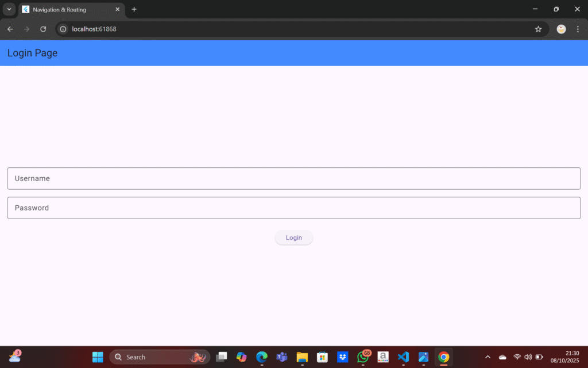Open a new tab with plus button
Viewport: 588px width, 368px height.
(x=134, y=9)
